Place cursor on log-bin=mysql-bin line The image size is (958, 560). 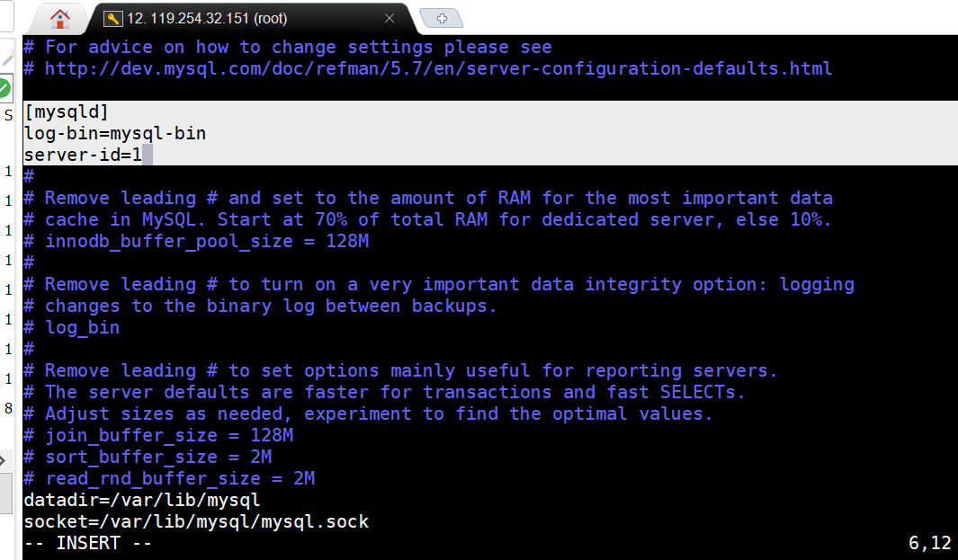(x=115, y=133)
